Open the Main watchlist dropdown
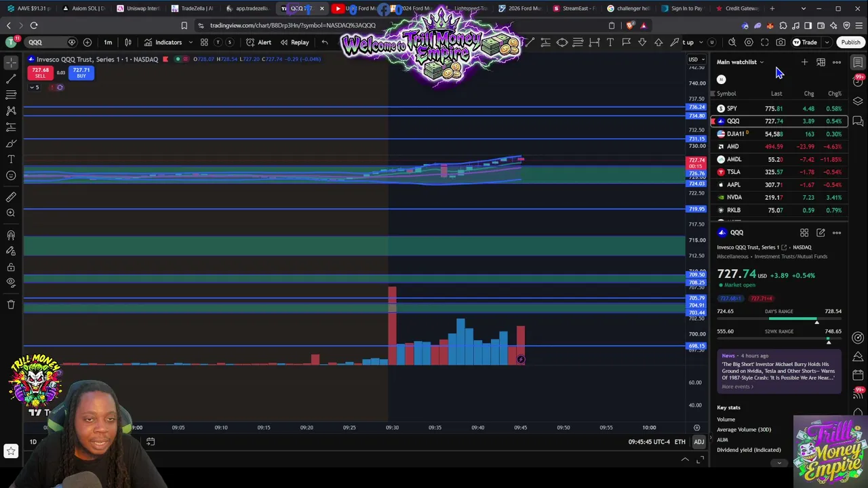Viewport: 868px width, 488px height. [740, 62]
